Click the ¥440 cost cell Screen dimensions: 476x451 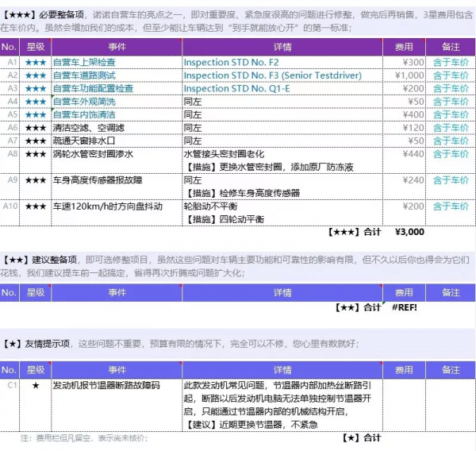(404, 160)
